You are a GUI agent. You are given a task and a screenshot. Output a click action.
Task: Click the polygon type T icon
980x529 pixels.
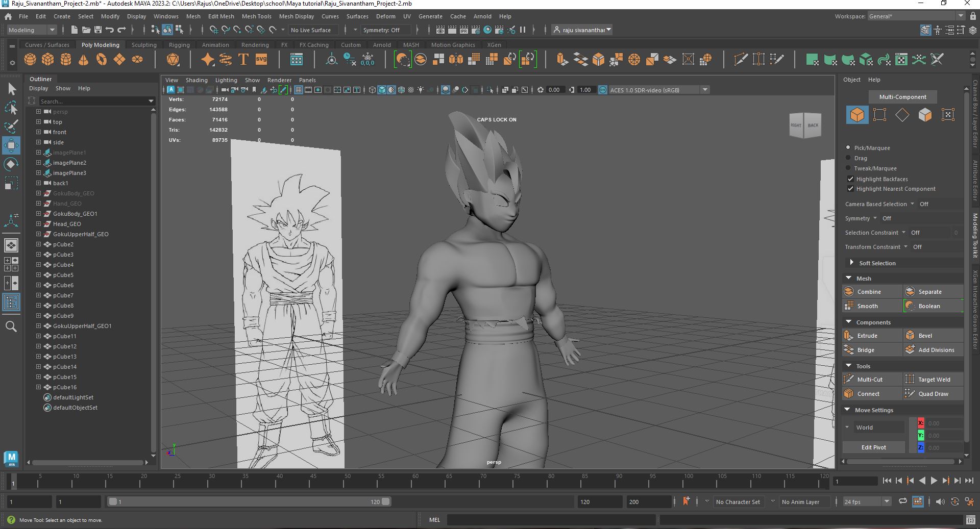click(x=243, y=60)
